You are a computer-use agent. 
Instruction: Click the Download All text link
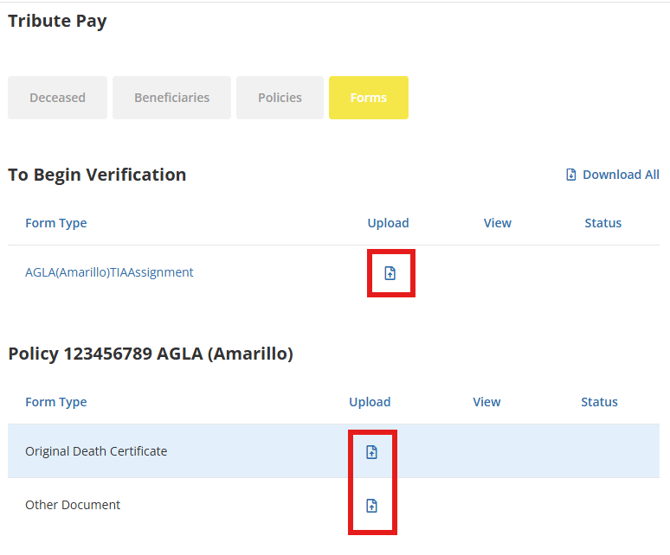click(620, 175)
